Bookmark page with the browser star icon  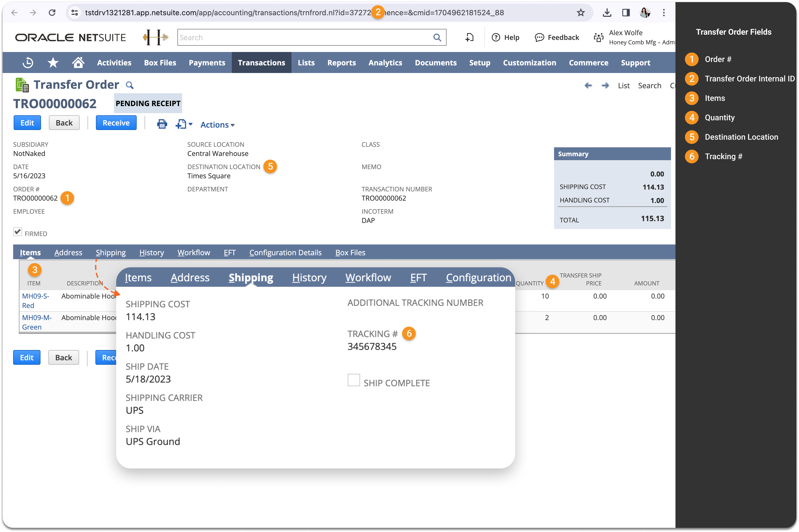[x=581, y=13]
